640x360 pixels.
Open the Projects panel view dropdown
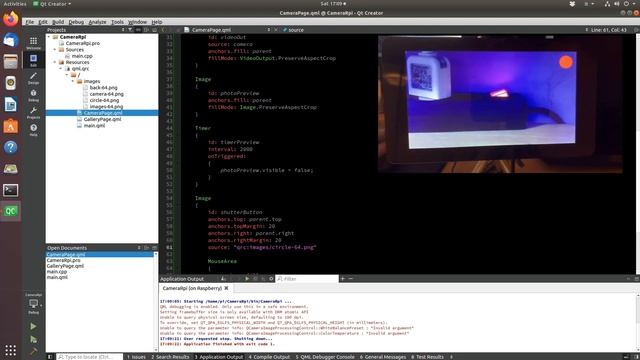pyautogui.click(x=123, y=30)
